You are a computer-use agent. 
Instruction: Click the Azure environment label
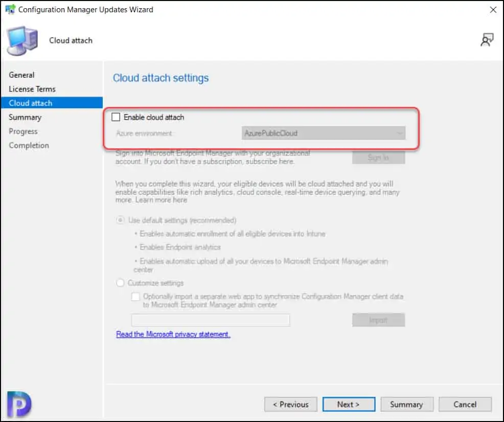[144, 133]
